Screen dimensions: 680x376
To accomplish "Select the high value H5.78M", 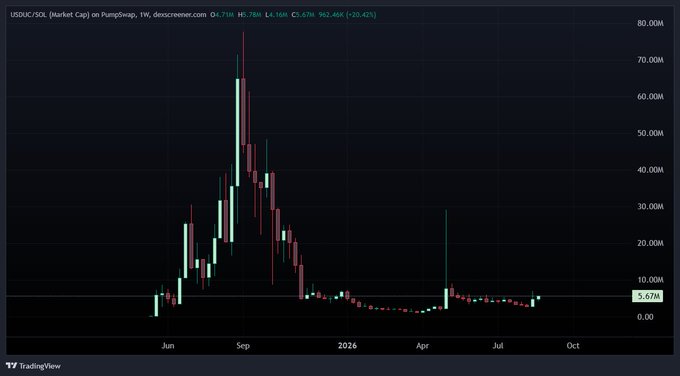I will (249, 15).
